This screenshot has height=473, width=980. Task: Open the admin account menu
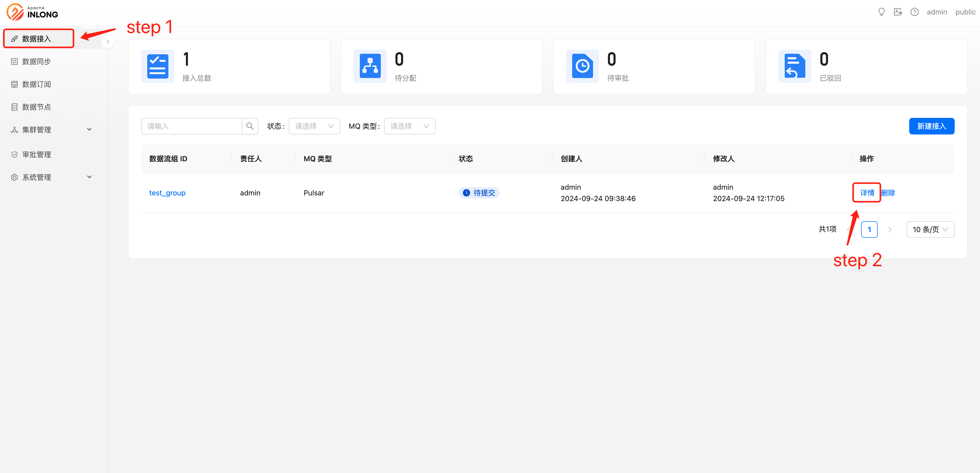937,12
